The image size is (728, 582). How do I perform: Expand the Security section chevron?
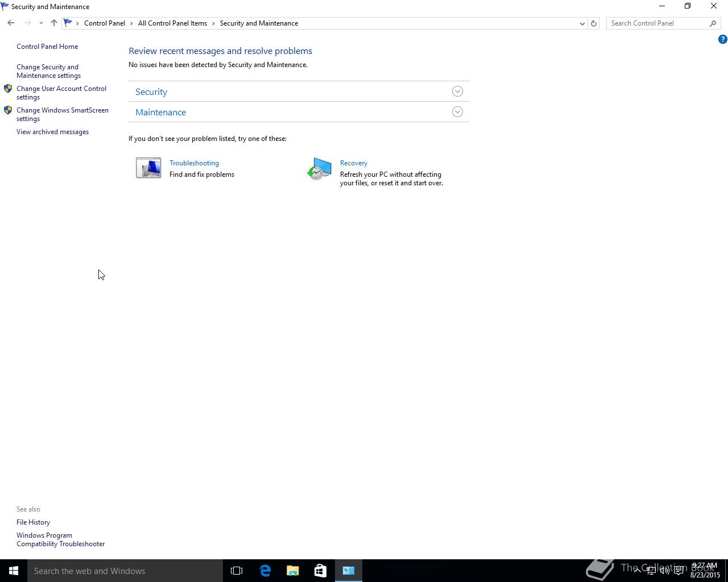[457, 92]
